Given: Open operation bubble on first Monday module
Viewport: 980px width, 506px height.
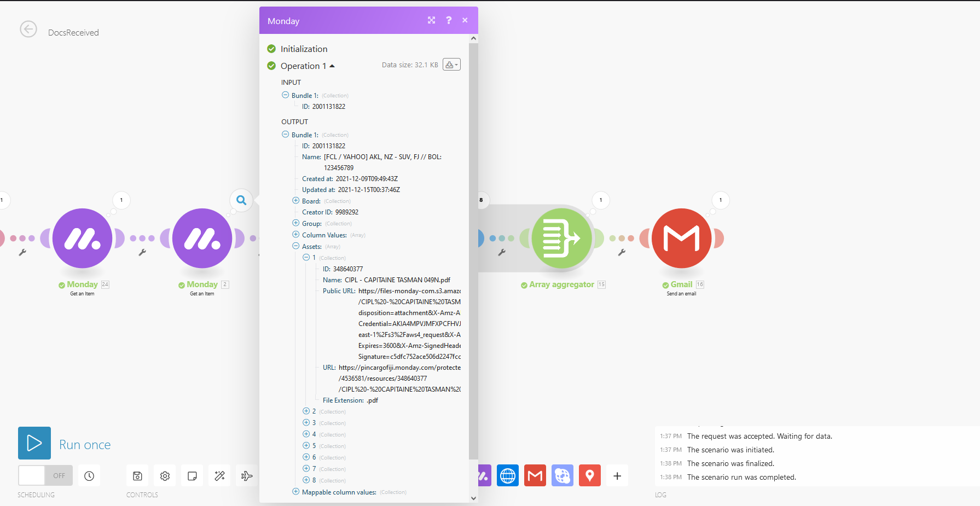Looking at the screenshot, I should pos(121,200).
